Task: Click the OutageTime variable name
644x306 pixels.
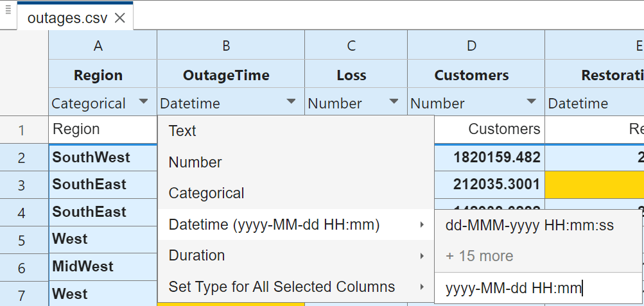Action: tap(226, 75)
